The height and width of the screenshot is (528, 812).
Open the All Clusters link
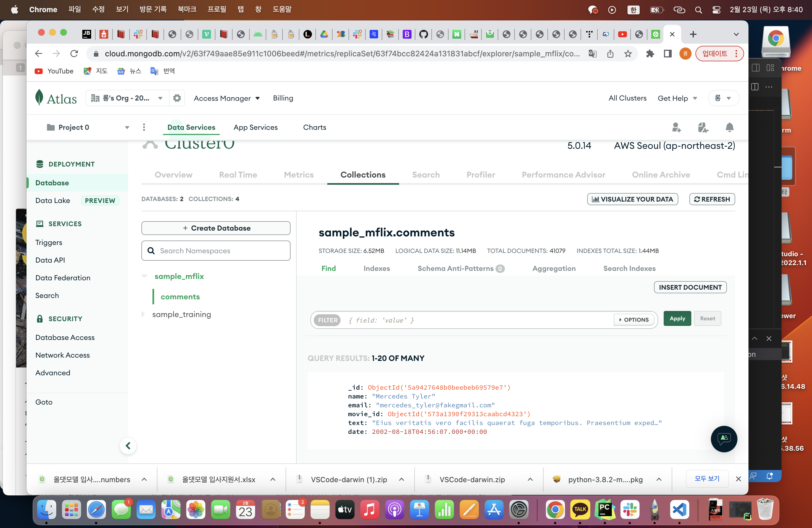[x=627, y=98]
